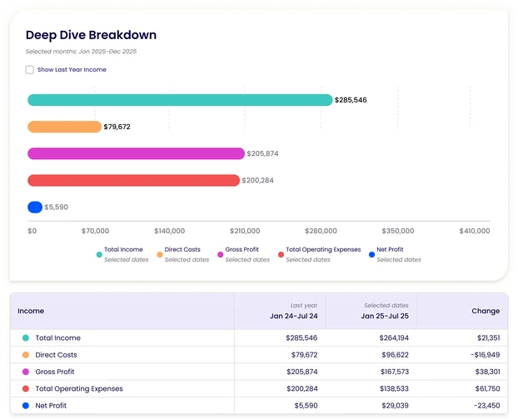The width and height of the screenshot is (518, 420).
Task: Click the $96,622 selected dates cell
Action: pyautogui.click(x=395, y=355)
